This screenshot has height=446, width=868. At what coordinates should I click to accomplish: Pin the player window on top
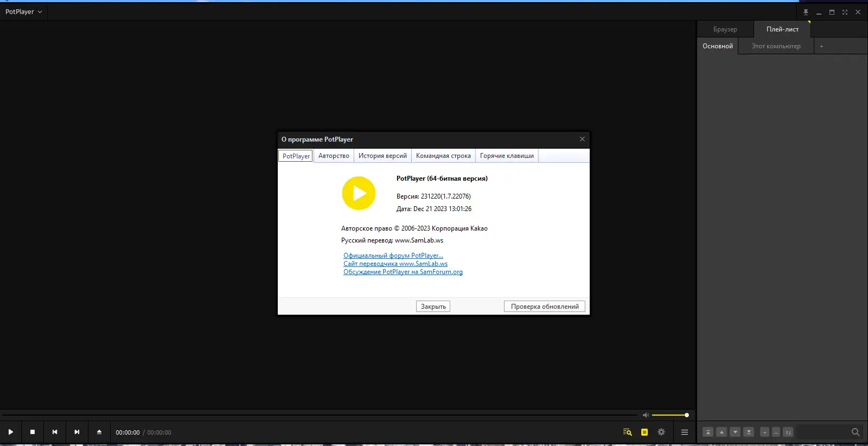(x=806, y=12)
